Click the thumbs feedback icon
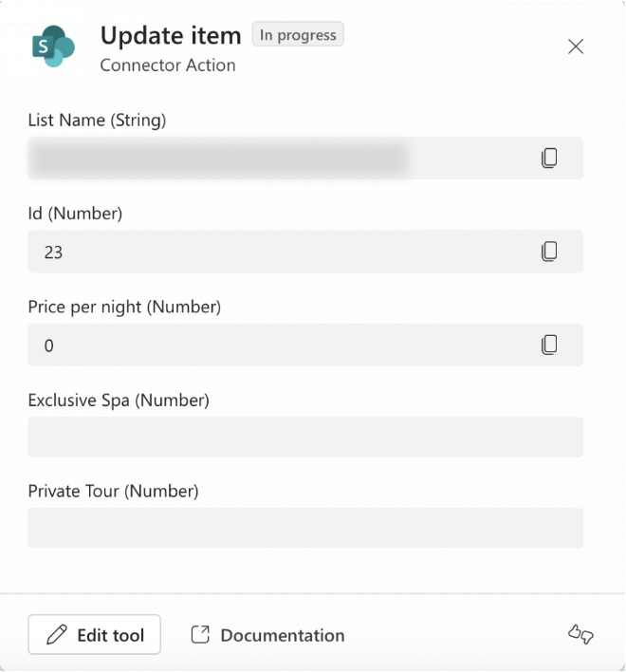Viewport: 626px width, 672px height. point(580,635)
